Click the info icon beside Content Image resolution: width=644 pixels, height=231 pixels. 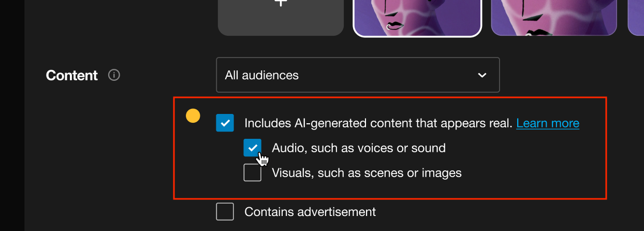click(x=114, y=75)
